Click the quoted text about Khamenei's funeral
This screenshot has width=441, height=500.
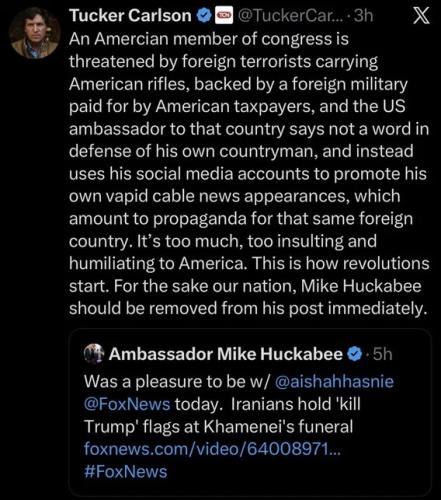pyautogui.click(x=222, y=415)
